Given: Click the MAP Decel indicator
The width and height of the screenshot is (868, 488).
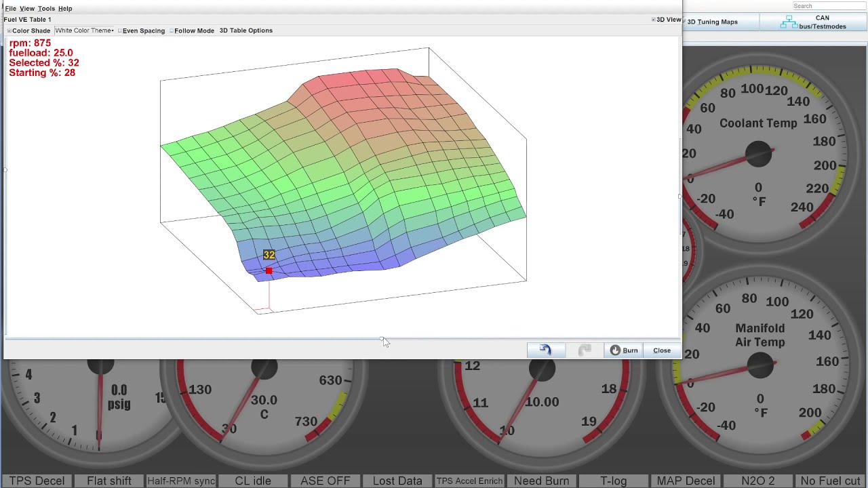Looking at the screenshot, I should pyautogui.click(x=686, y=481).
